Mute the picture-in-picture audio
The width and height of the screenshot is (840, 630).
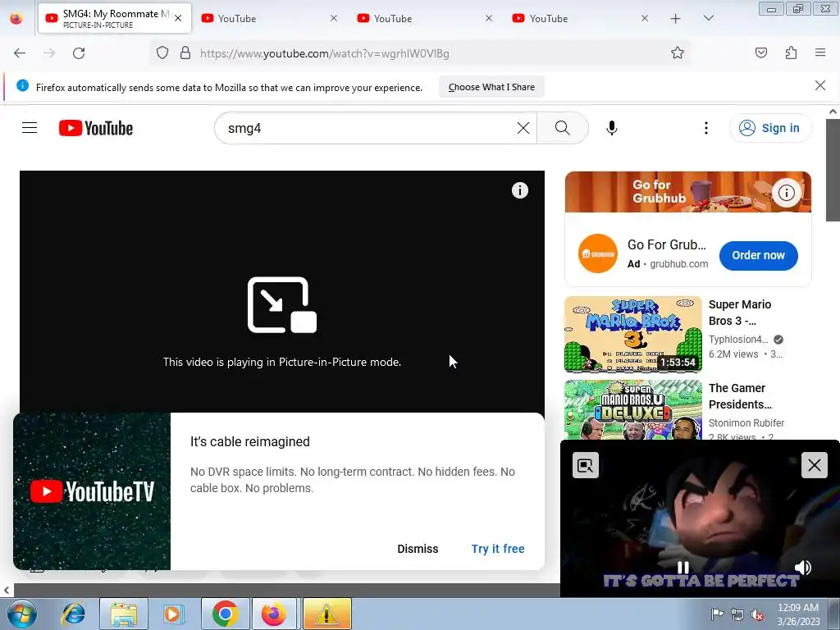pyautogui.click(x=802, y=568)
